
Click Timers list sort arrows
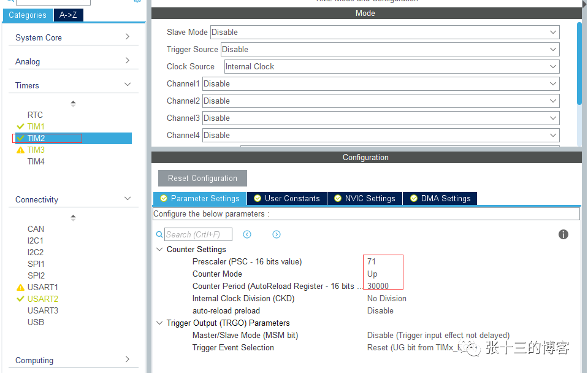click(73, 104)
